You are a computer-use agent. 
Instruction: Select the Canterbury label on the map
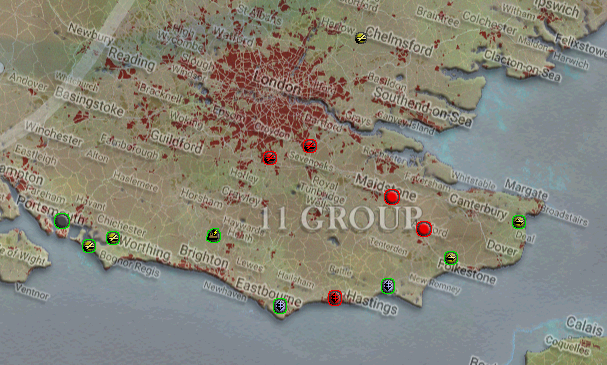(478, 206)
